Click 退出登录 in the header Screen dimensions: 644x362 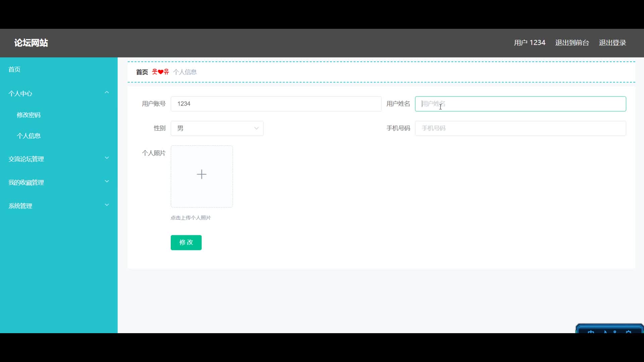click(x=613, y=43)
